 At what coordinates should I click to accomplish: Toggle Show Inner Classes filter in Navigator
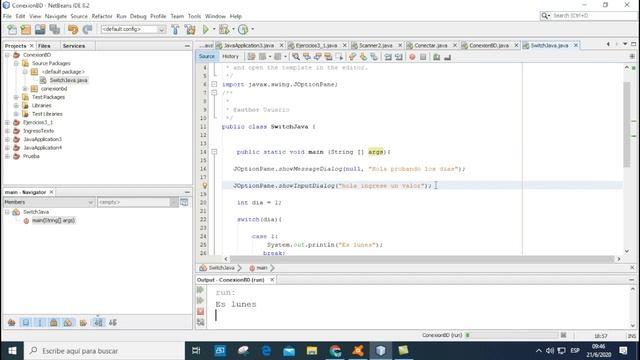(68, 323)
